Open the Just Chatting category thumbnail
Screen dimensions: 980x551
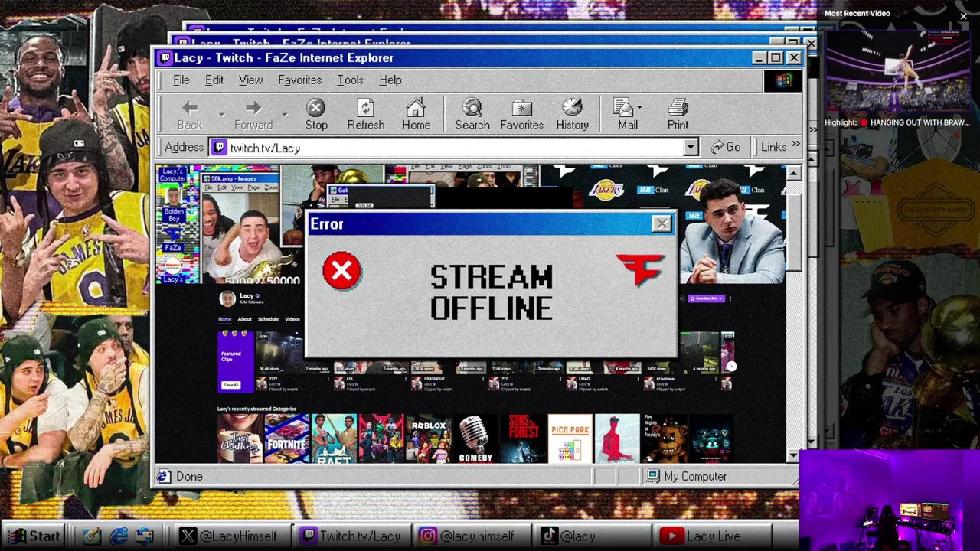240,439
